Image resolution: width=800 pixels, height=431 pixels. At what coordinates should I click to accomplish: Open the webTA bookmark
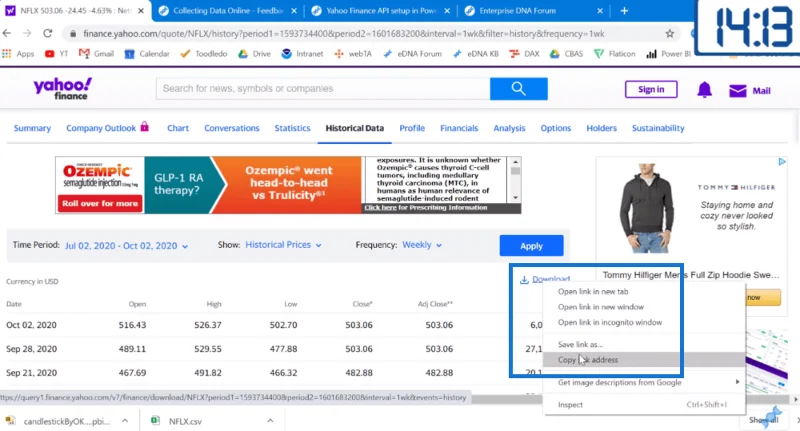pos(353,54)
